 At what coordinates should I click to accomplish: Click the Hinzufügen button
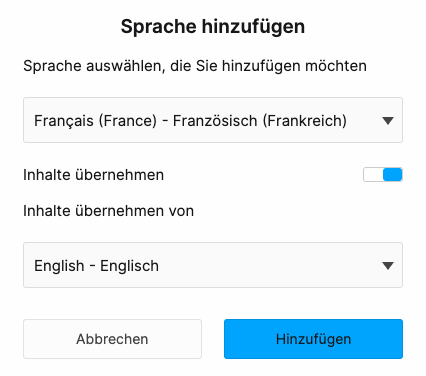tap(313, 339)
